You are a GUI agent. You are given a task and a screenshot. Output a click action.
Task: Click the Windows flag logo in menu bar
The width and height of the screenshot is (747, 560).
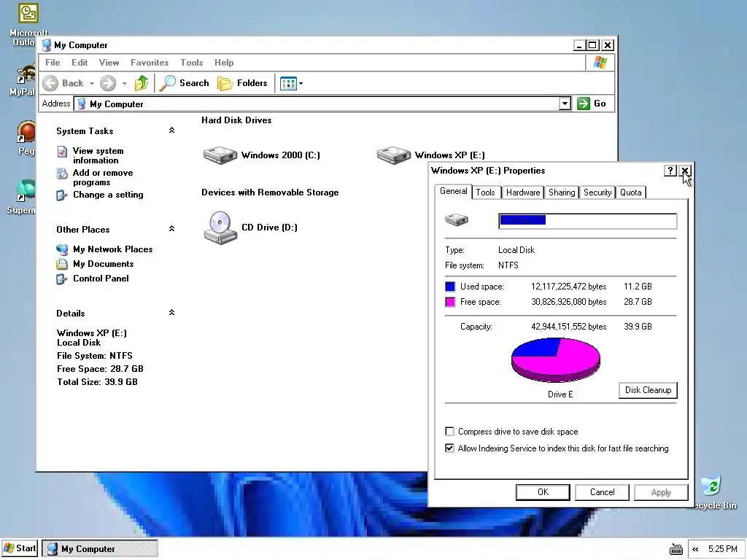[x=600, y=63]
